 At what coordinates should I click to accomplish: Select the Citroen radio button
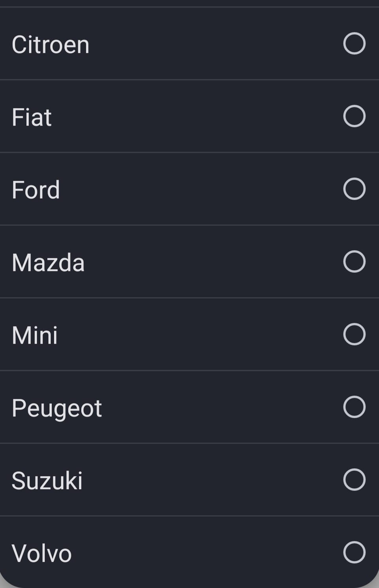(x=354, y=43)
